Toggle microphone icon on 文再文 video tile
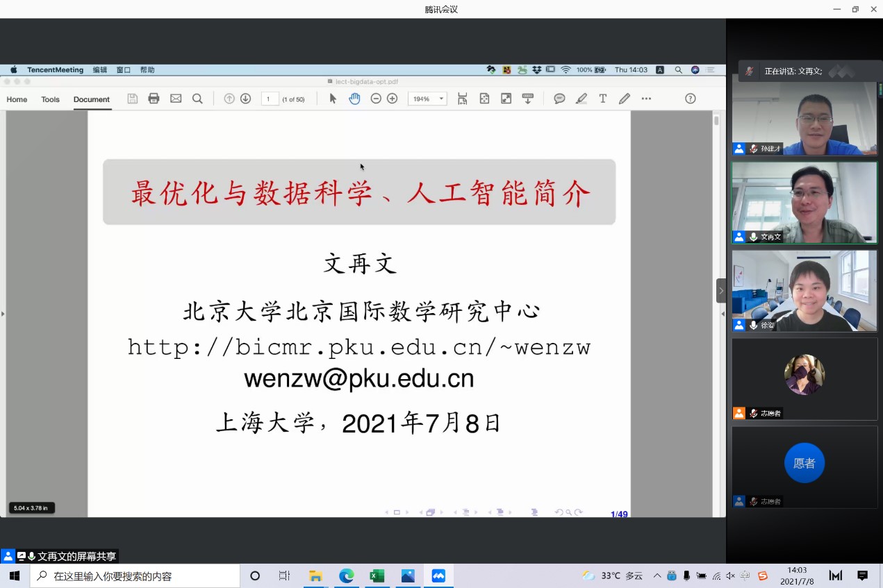The image size is (883, 588). (753, 237)
